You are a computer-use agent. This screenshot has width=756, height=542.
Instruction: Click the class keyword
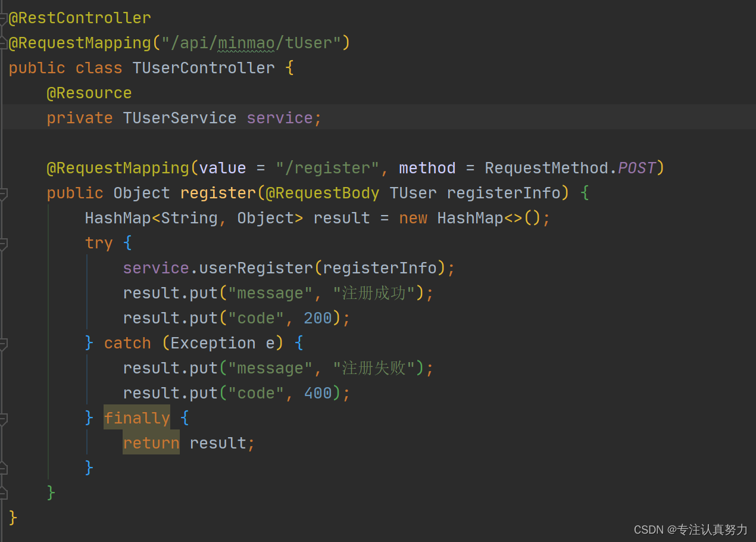pos(99,68)
